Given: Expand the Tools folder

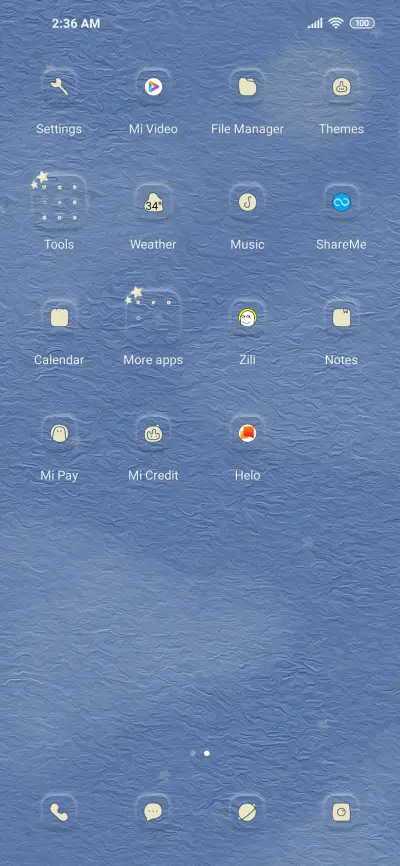Looking at the screenshot, I should click(x=59, y=202).
